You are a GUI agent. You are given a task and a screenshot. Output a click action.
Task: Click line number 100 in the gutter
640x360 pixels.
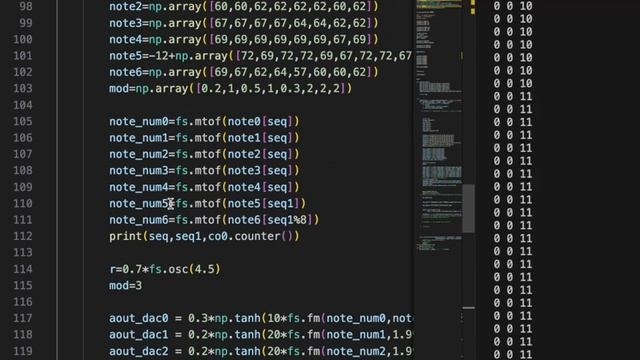(22, 40)
